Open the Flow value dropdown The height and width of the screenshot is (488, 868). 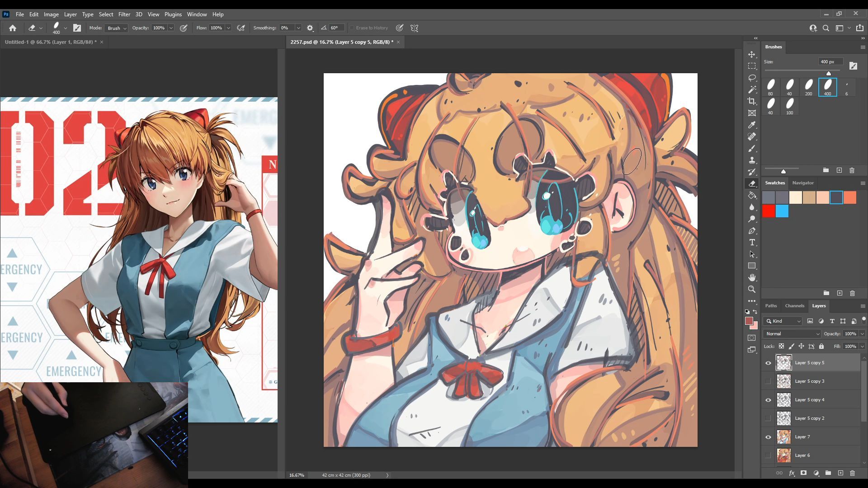228,28
